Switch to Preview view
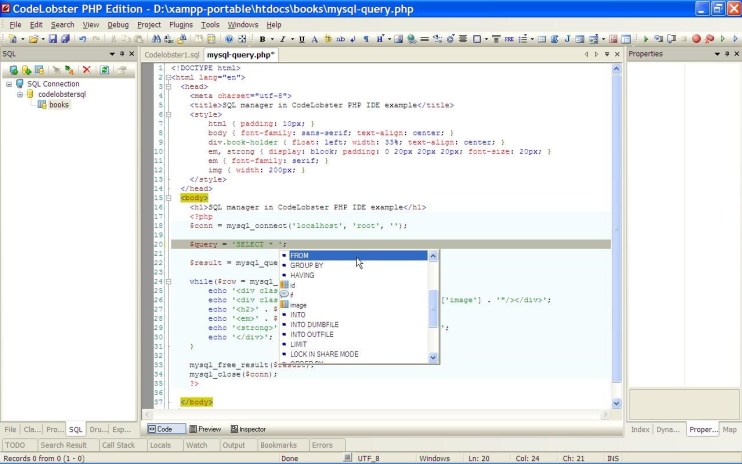This screenshot has width=742, height=464. [205, 429]
